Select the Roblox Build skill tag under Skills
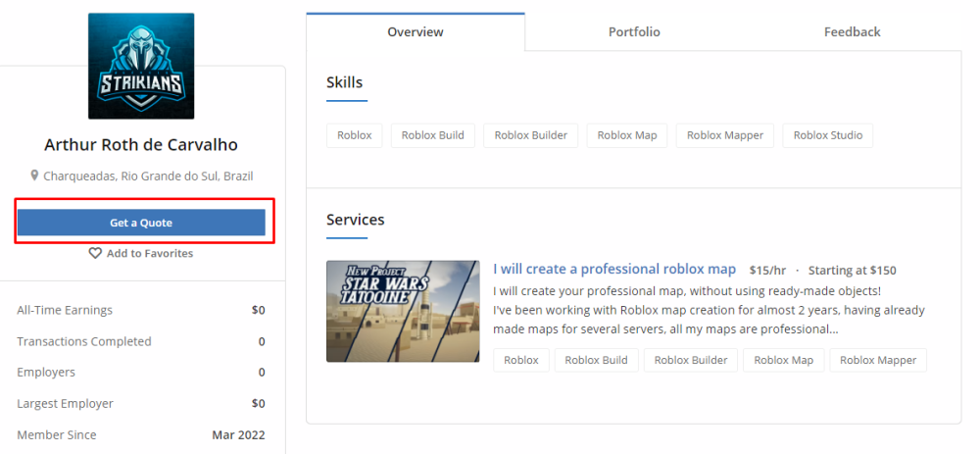Screen dimensions: 980x454 tap(432, 135)
